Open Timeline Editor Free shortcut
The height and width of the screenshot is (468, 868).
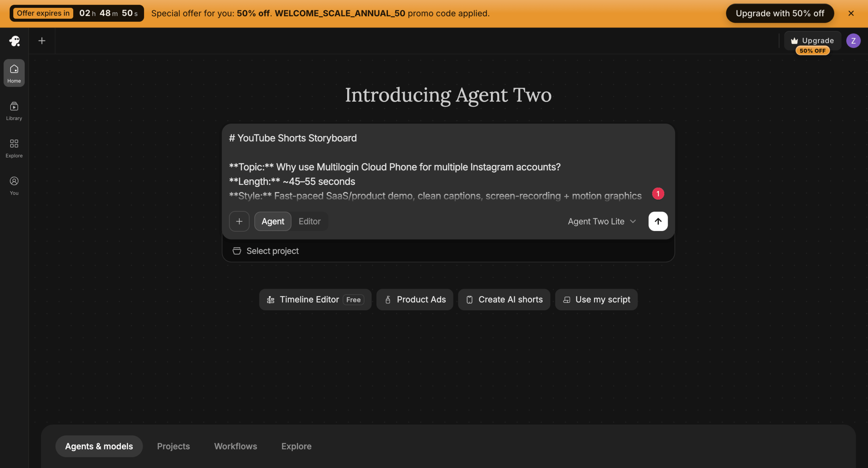[315, 299]
